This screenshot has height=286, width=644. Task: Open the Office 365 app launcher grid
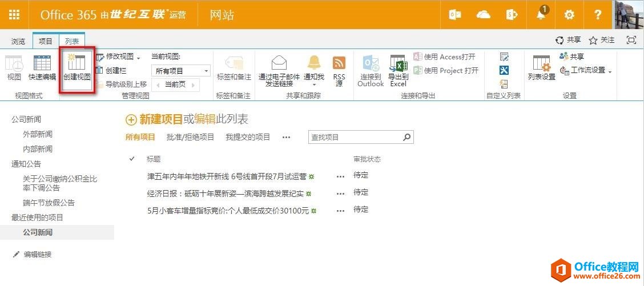(x=14, y=15)
